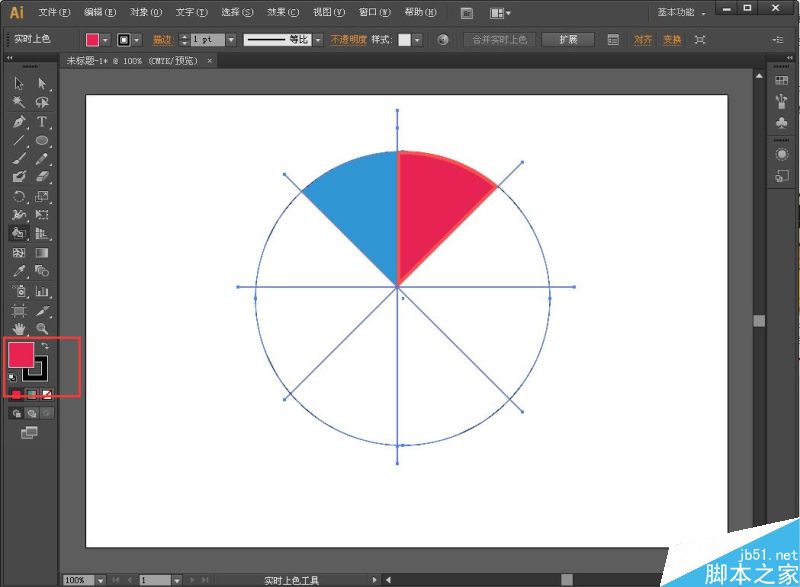
Task: Open the Arrange Documents dropdown
Action: [x=500, y=13]
